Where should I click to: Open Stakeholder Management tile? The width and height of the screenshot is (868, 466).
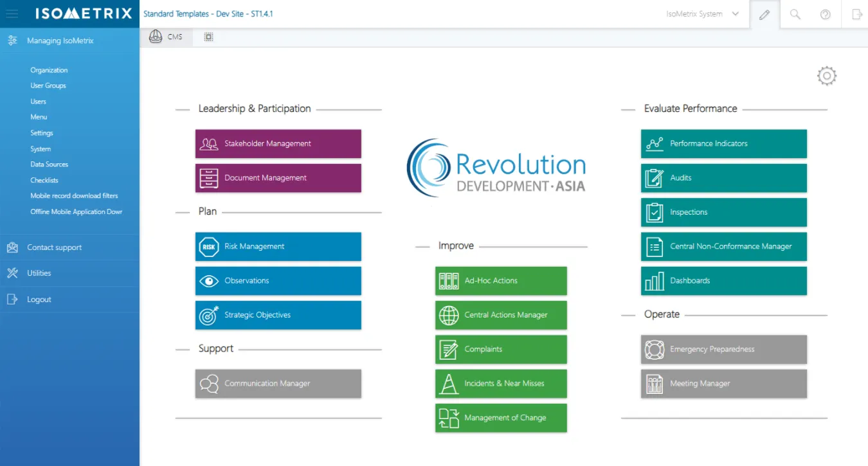[278, 144]
